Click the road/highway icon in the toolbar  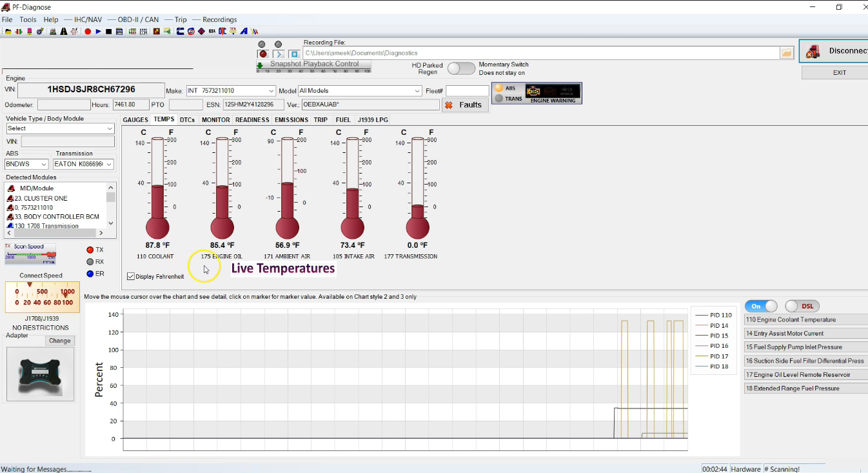tap(64, 31)
